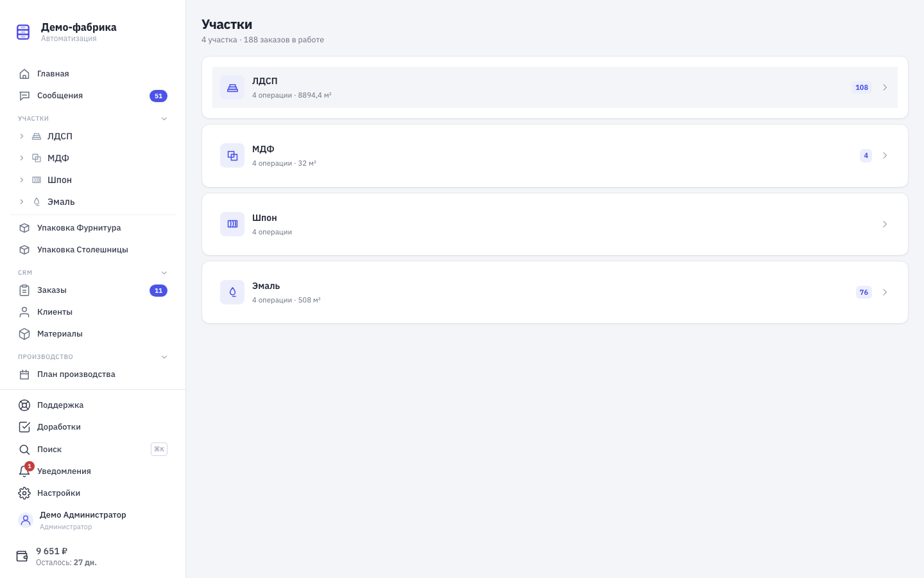Click the Поиск search field
The image size is (924, 578).
(x=92, y=450)
